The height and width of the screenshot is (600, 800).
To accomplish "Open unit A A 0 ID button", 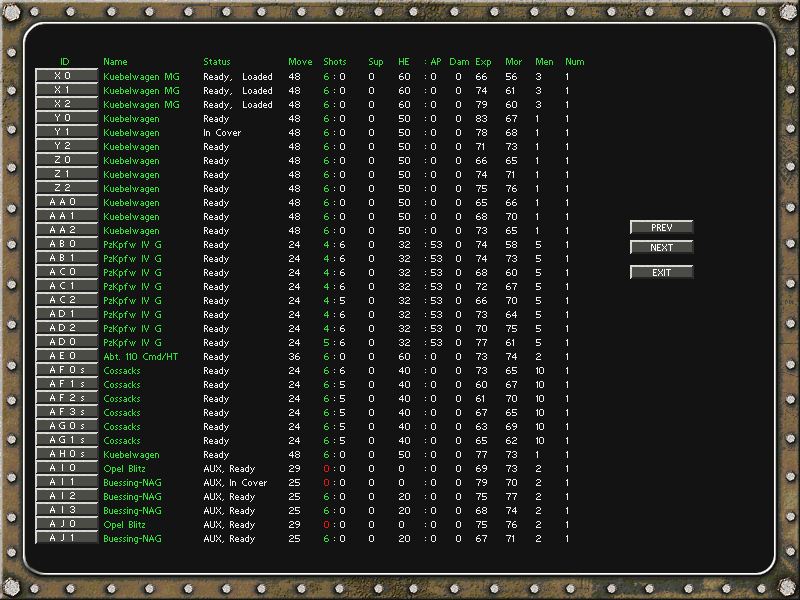I will 66,202.
